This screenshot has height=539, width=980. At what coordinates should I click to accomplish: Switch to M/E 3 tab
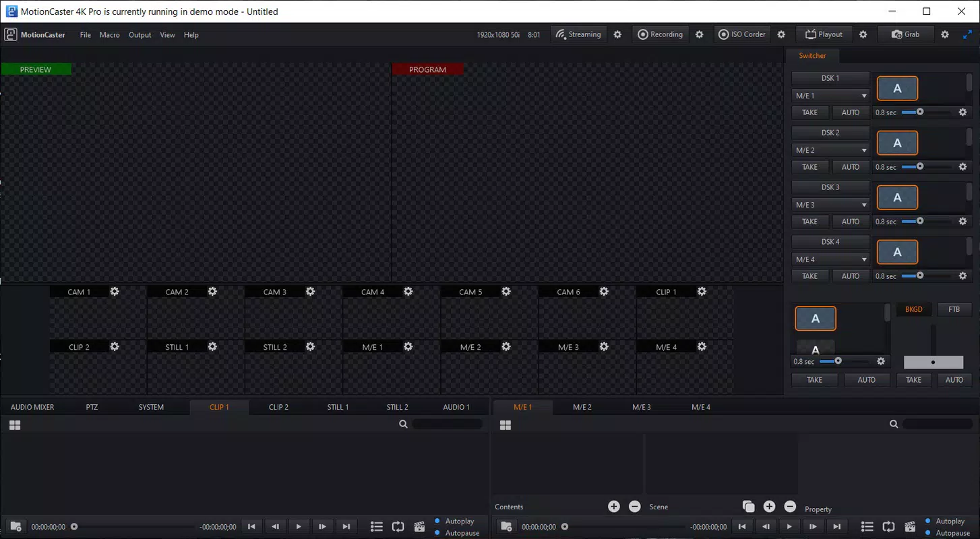pyautogui.click(x=641, y=407)
